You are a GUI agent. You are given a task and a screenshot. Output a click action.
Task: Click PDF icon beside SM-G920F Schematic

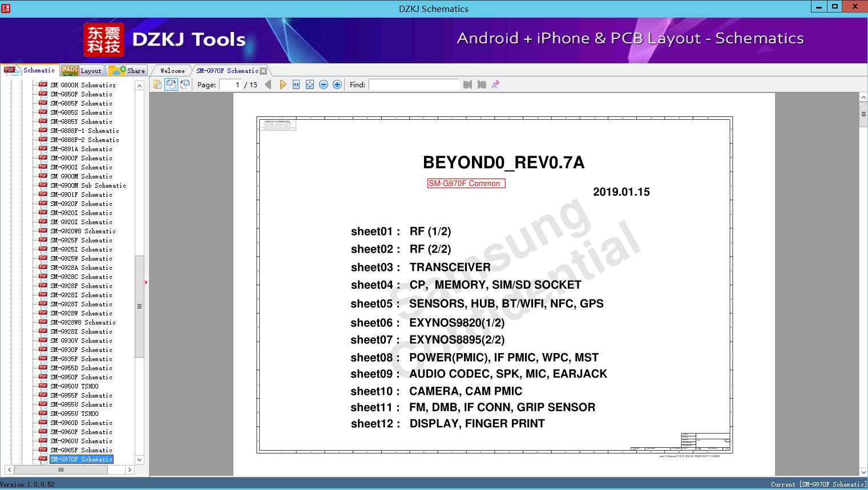(x=43, y=203)
